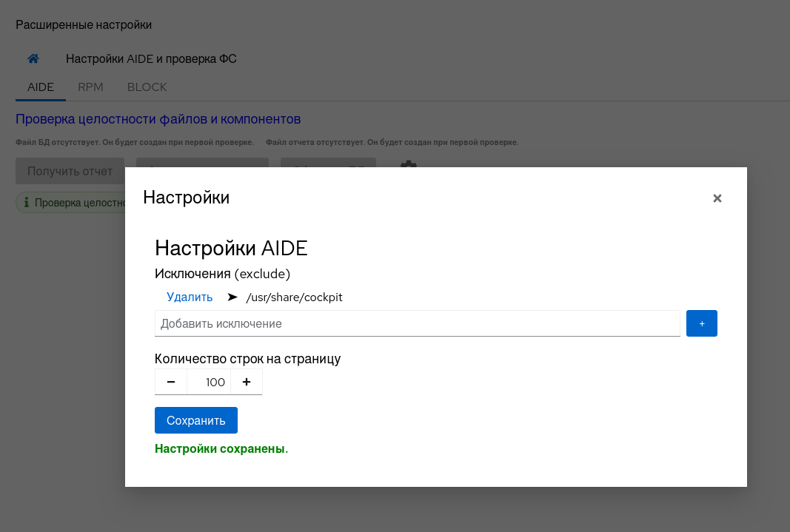Click the Получить отчет button
The width and height of the screenshot is (790, 532).
70,171
